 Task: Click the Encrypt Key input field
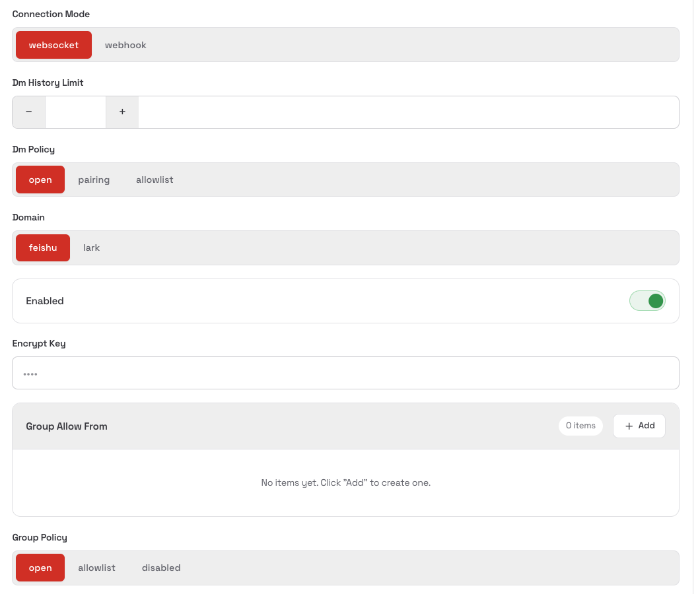tap(345, 373)
